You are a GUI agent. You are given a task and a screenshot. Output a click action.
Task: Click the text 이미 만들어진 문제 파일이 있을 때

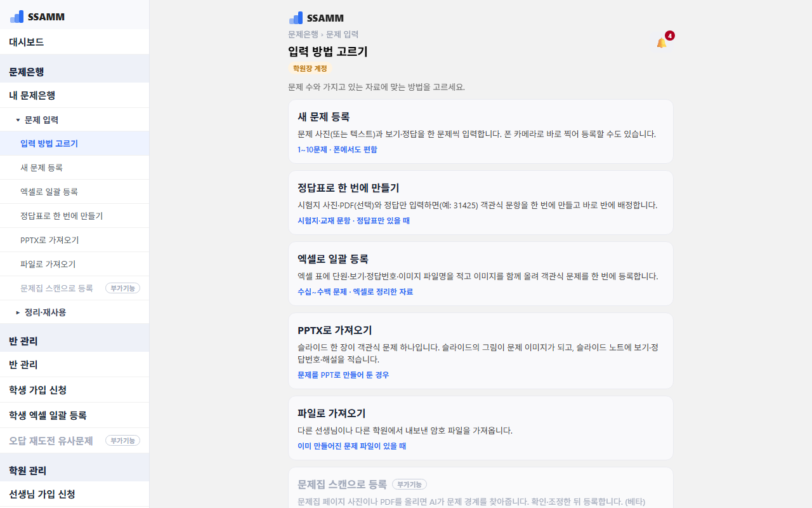pyautogui.click(x=352, y=446)
